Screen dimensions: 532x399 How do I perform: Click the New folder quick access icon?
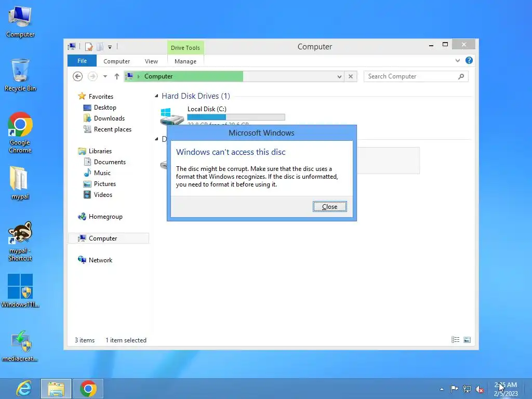(x=100, y=46)
